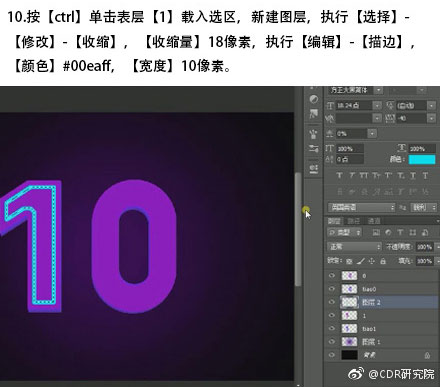Image resolution: width=440 pixels, height=387 pixels.
Task: Lock all padlock icon in Layers
Action: (383, 261)
